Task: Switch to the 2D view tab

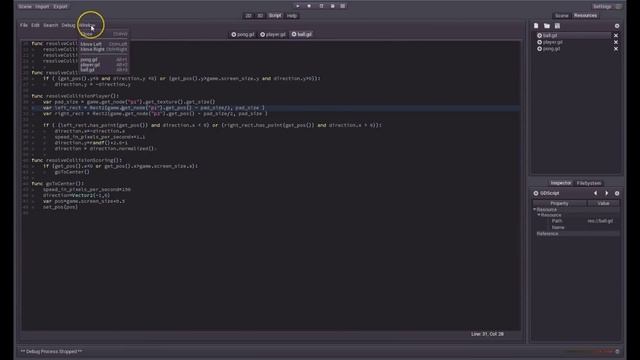Action: 248,16
